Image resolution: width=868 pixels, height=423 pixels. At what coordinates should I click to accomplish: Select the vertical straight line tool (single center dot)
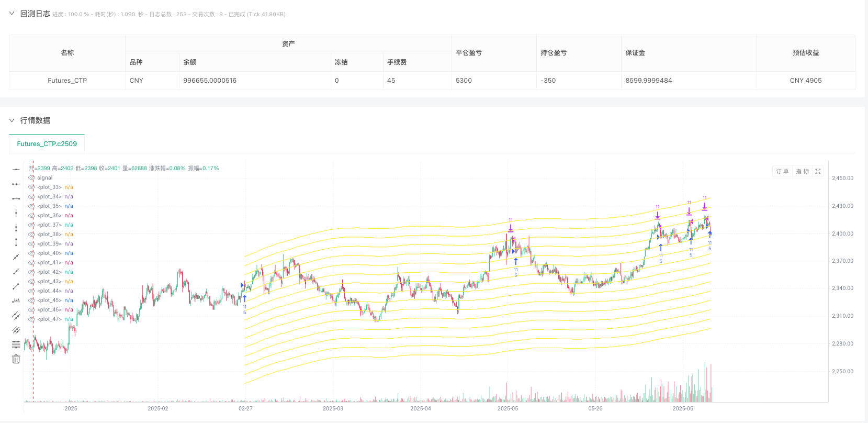tap(16, 213)
